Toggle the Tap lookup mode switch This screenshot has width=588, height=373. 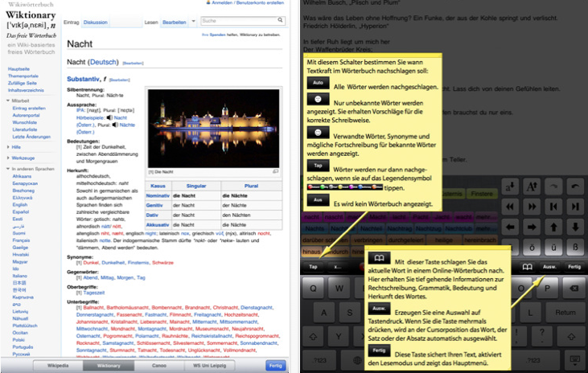click(x=313, y=266)
